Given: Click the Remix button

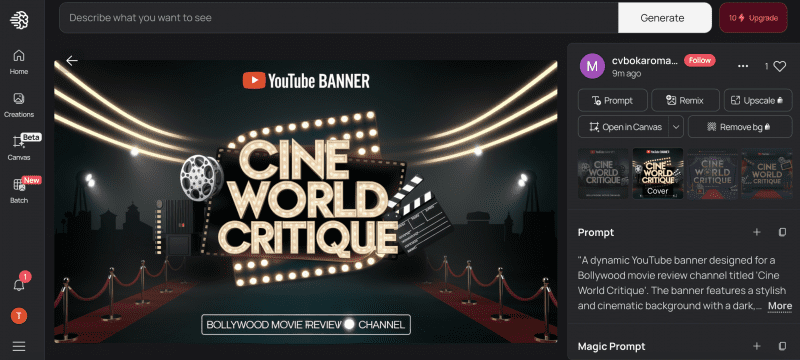Looking at the screenshot, I should coord(685,100).
